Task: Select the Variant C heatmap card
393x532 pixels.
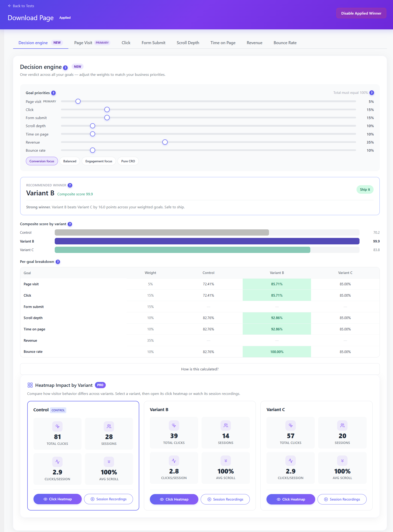Action: point(316,456)
